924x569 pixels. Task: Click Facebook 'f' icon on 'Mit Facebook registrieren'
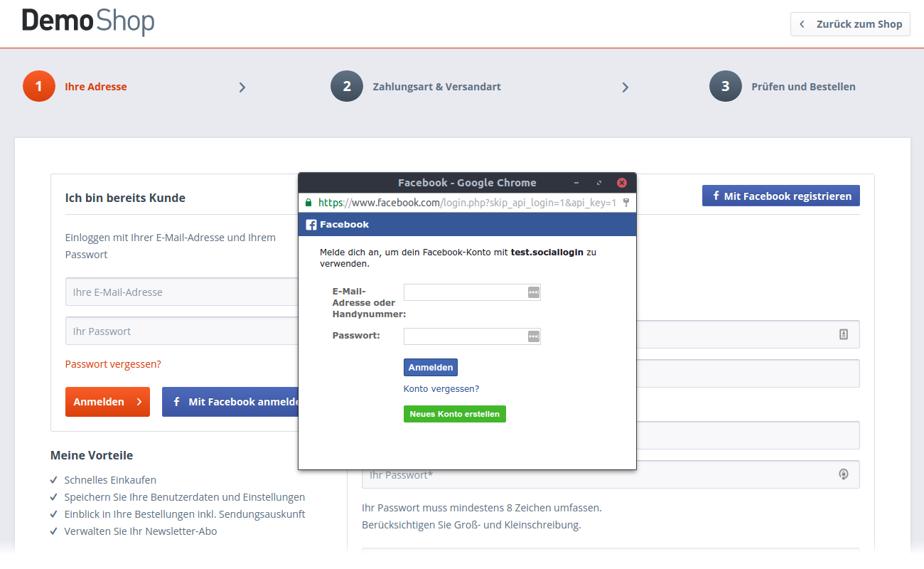716,196
